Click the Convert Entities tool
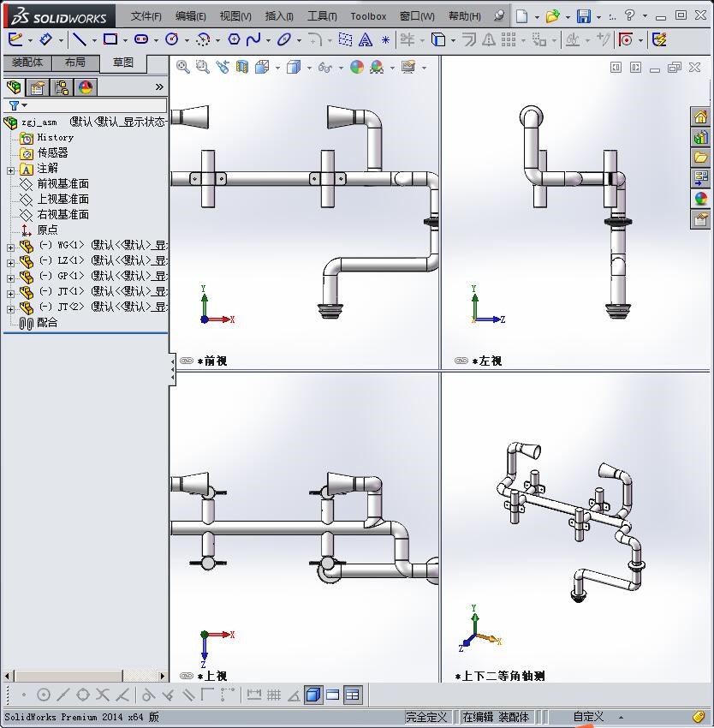This screenshot has width=714, height=728. point(438,40)
